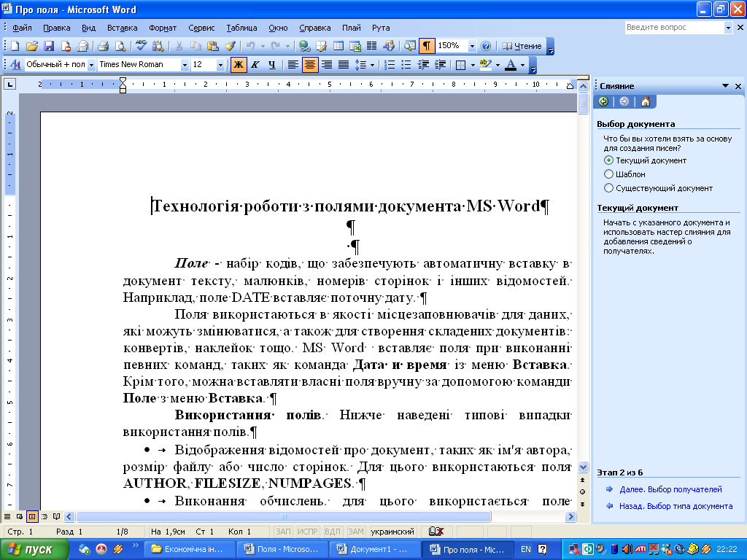The height and width of the screenshot is (560, 747).
Task: Toggle underline Ч formatting
Action: click(x=272, y=64)
